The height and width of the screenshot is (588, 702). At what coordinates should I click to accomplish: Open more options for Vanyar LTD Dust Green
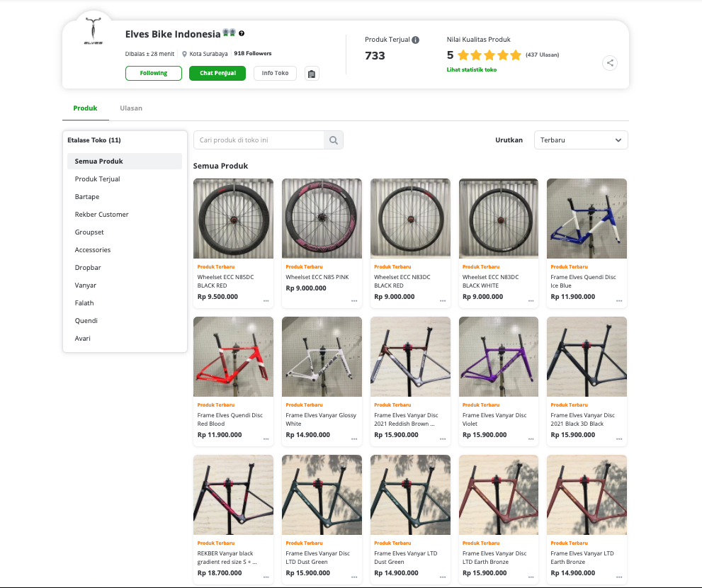(x=443, y=577)
